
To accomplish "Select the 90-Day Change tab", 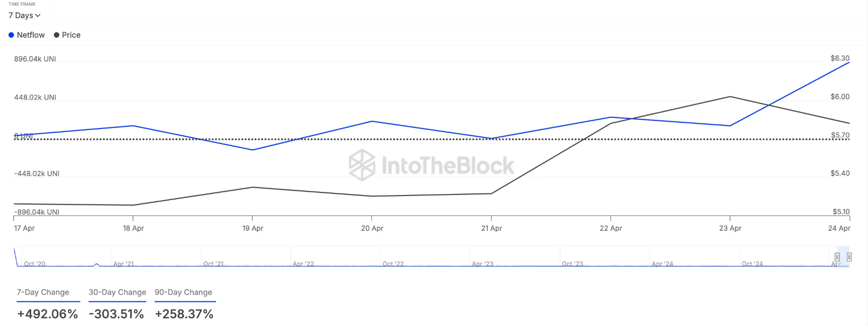I will coord(183,292).
